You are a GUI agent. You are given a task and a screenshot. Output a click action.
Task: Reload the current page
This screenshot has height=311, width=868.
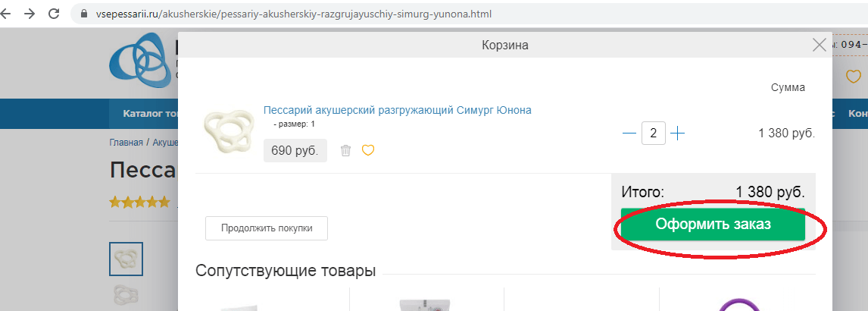[x=54, y=14]
